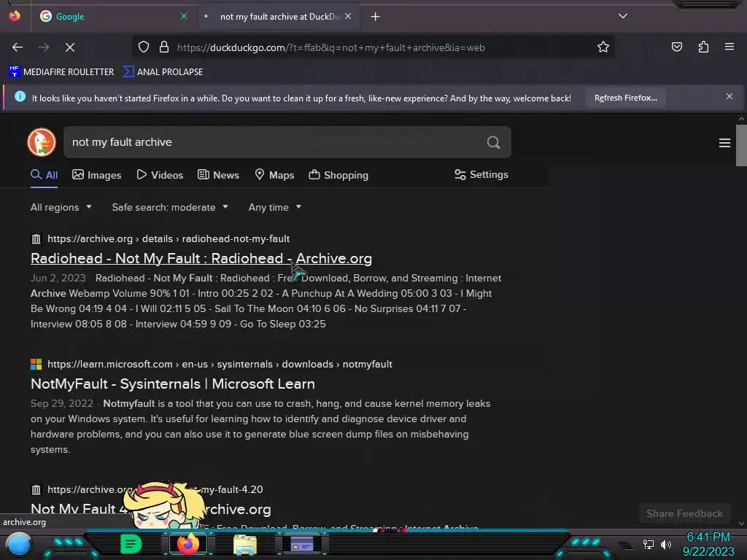
Task: Open the purple window app on taskbar
Action: point(302,544)
